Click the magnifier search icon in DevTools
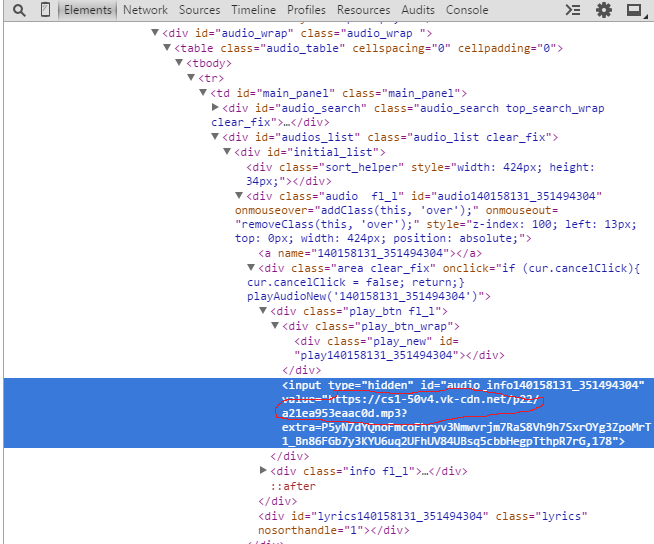Image resolution: width=654 pixels, height=544 pixels. tap(19, 10)
